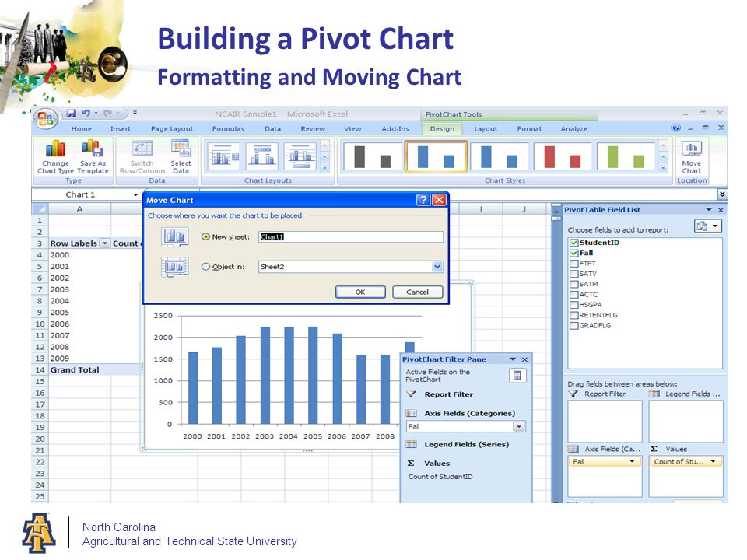747x560 pixels.
Task: Open Select Data dialog
Action: pyautogui.click(x=181, y=156)
